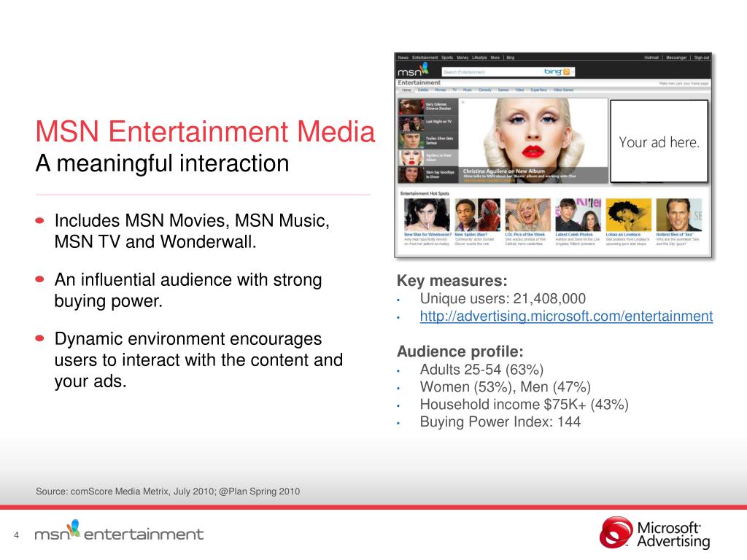747x560 pixels.
Task: Switch to the Superfans tab
Action: point(539,90)
